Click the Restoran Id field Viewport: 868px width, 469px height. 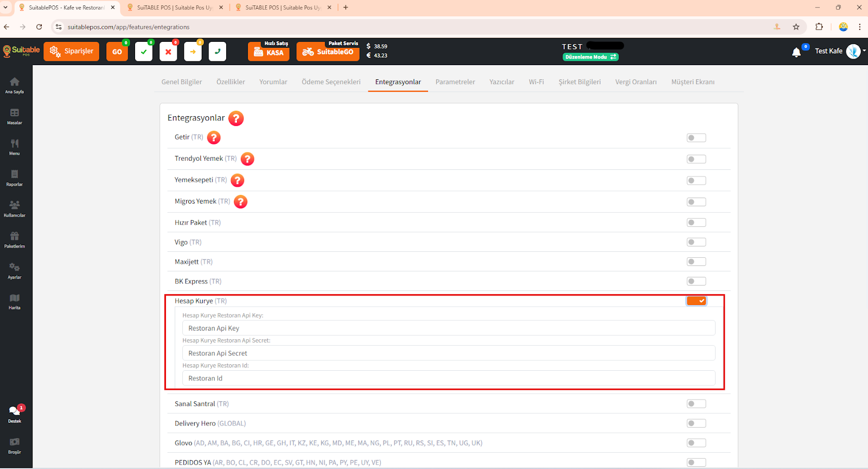point(449,378)
